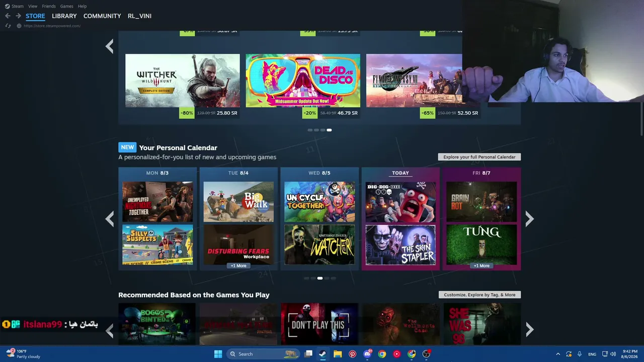Open Pinterest from the taskbar
The height and width of the screenshot is (362, 644).
pos(352,354)
